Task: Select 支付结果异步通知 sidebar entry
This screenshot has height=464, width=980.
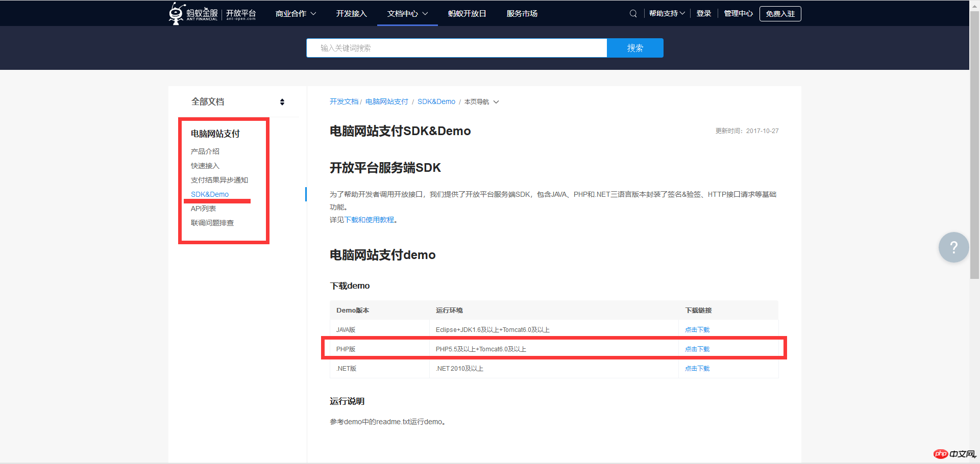Action: click(219, 180)
